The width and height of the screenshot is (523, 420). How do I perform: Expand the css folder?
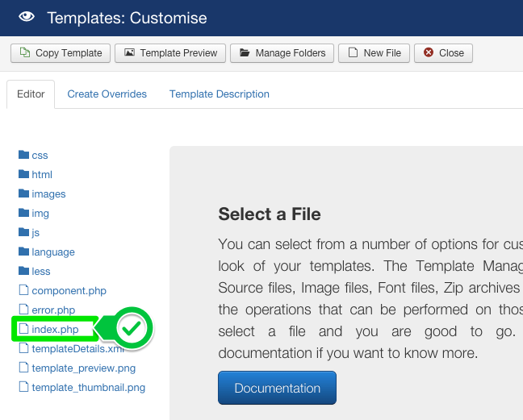40,155
